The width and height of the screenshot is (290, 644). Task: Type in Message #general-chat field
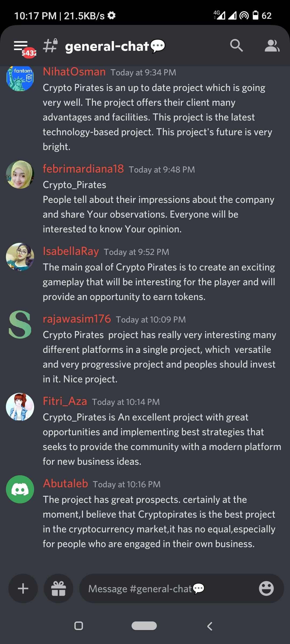[x=166, y=588]
